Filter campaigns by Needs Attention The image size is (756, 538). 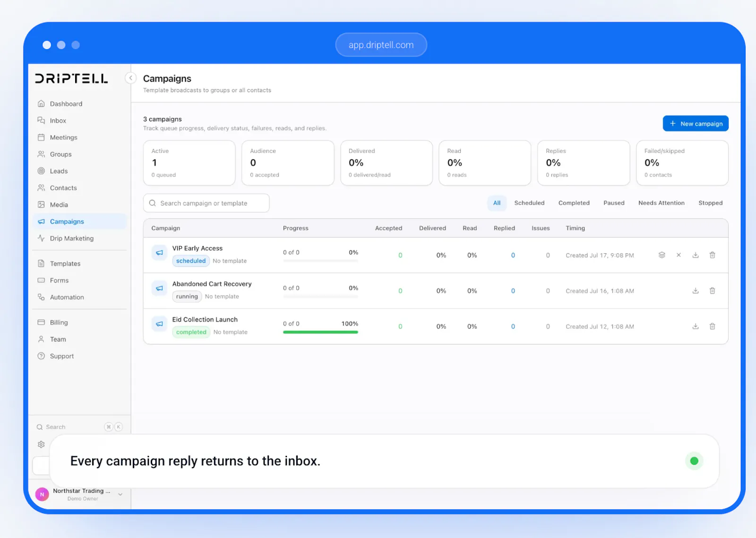[x=661, y=203]
